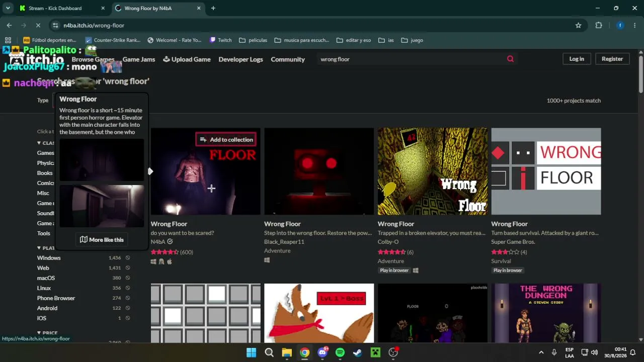Open the Windows Start menu
644x362 pixels.
point(251,352)
